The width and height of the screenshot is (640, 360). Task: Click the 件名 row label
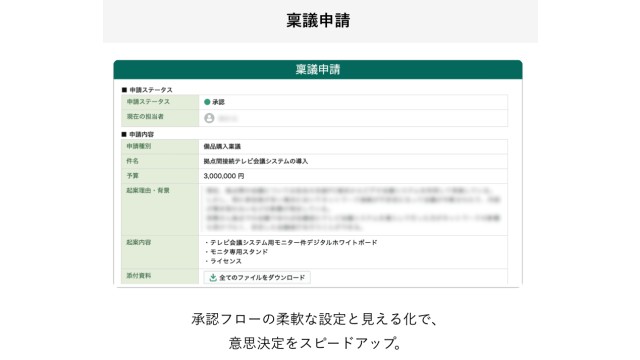[x=132, y=161]
